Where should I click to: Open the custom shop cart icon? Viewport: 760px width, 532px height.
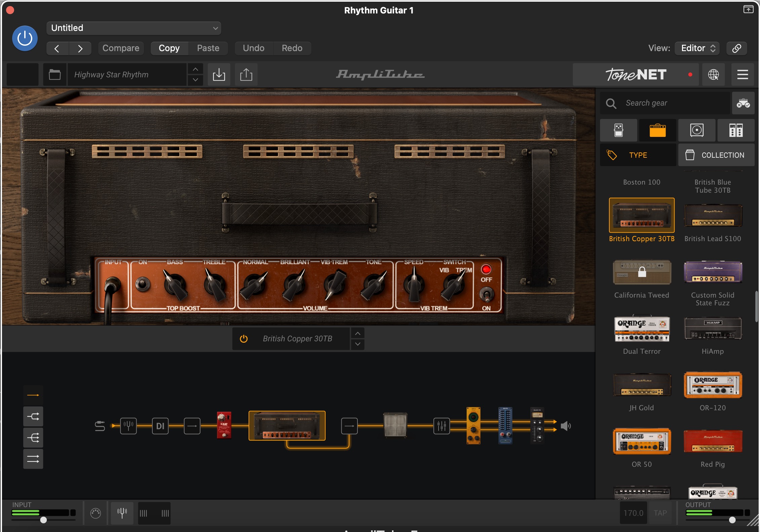point(743,103)
